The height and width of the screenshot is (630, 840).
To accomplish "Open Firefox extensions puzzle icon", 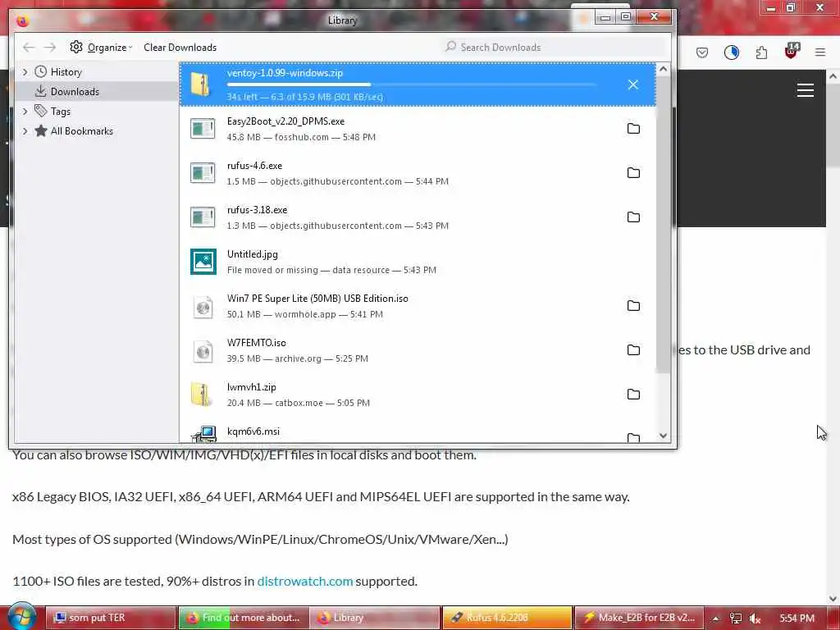I will [x=761, y=52].
